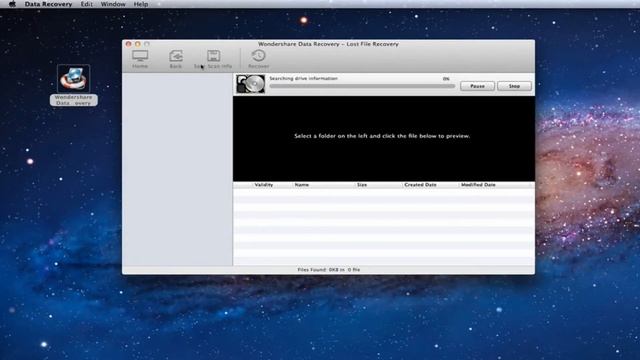The height and width of the screenshot is (360, 640).
Task: Open the Window menu
Action: (x=113, y=4)
